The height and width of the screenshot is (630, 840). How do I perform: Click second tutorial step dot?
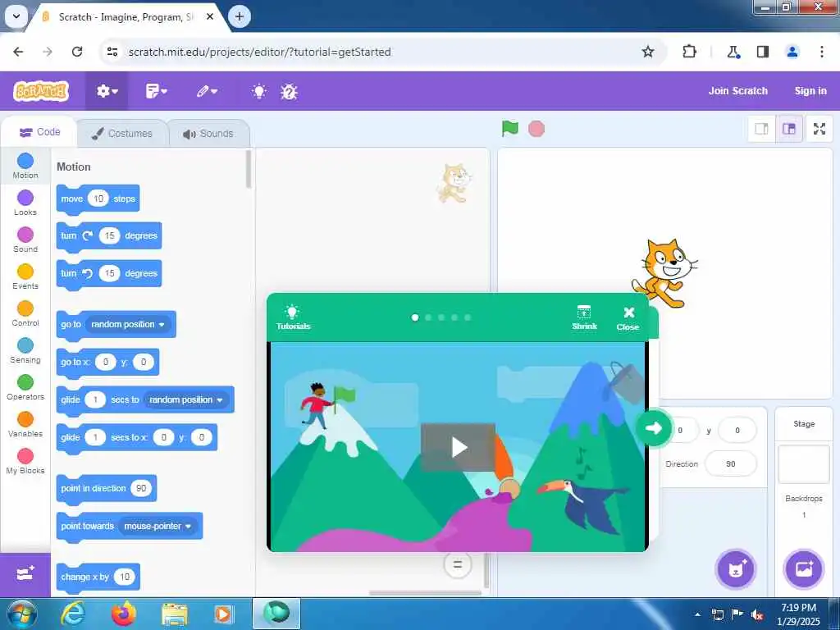click(x=428, y=317)
